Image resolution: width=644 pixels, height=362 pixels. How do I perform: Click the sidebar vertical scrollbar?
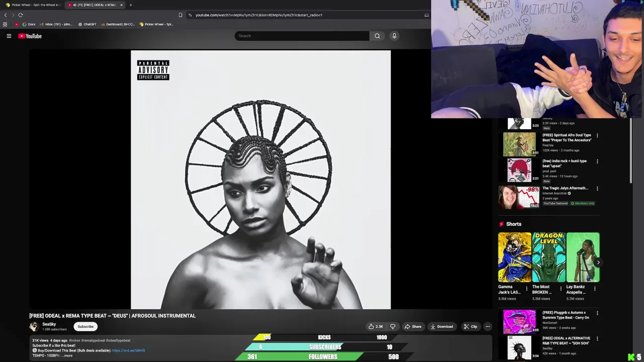click(631, 151)
